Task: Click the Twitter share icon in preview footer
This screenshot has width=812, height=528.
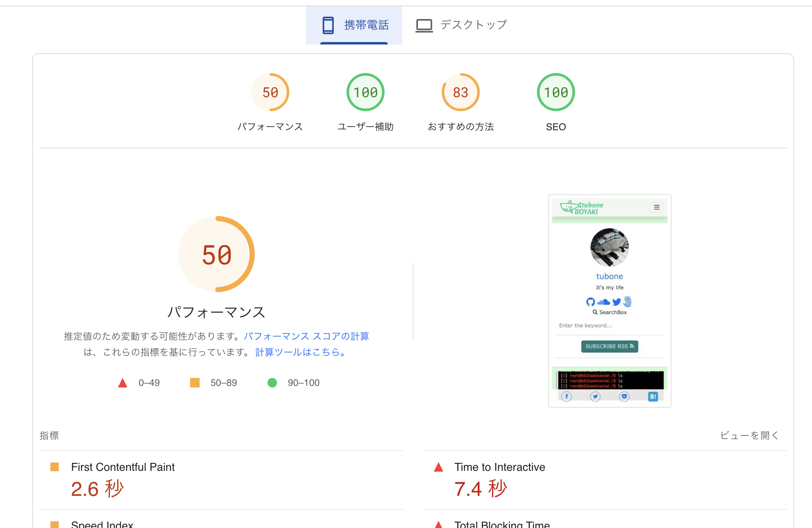Action: (x=595, y=396)
